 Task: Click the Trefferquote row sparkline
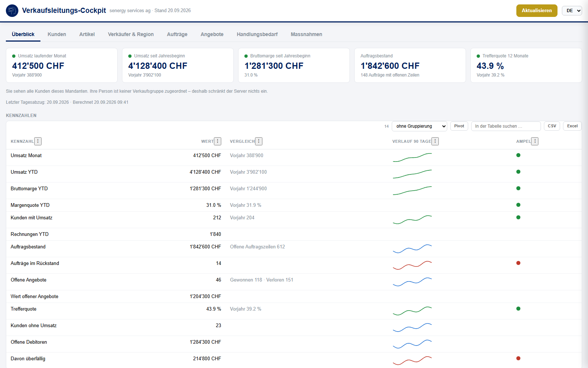click(x=412, y=311)
